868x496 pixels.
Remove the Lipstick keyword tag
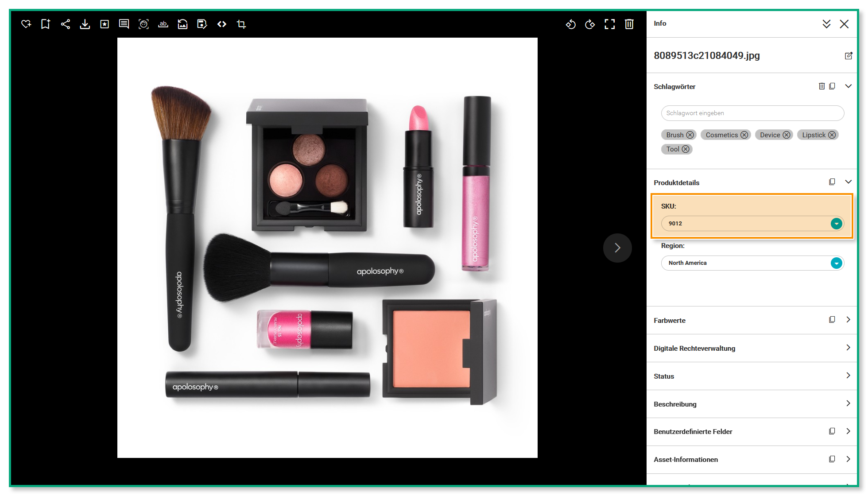[x=832, y=135]
